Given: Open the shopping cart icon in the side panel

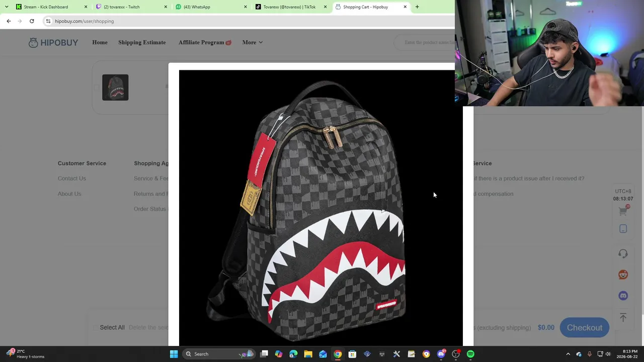Looking at the screenshot, I should pyautogui.click(x=623, y=211).
